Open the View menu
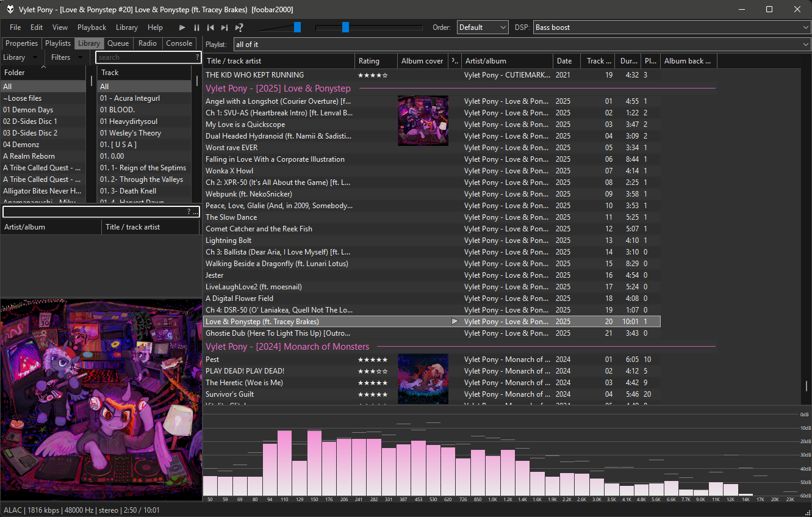 pos(60,27)
